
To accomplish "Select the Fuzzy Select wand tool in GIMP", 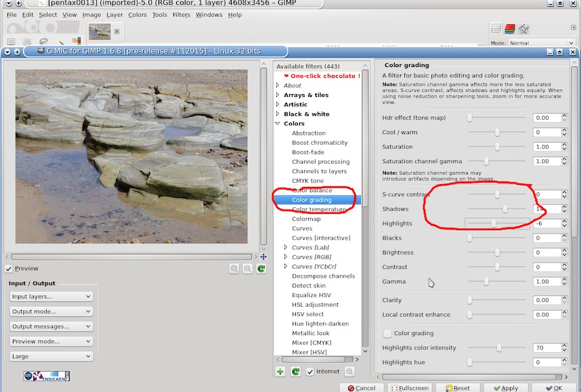I will [x=60, y=41].
